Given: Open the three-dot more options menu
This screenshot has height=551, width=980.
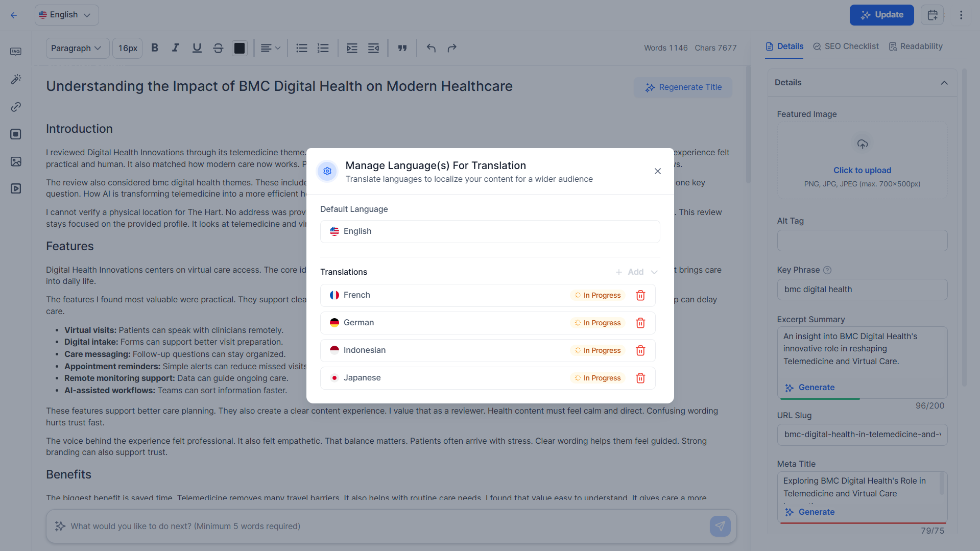Looking at the screenshot, I should (961, 15).
